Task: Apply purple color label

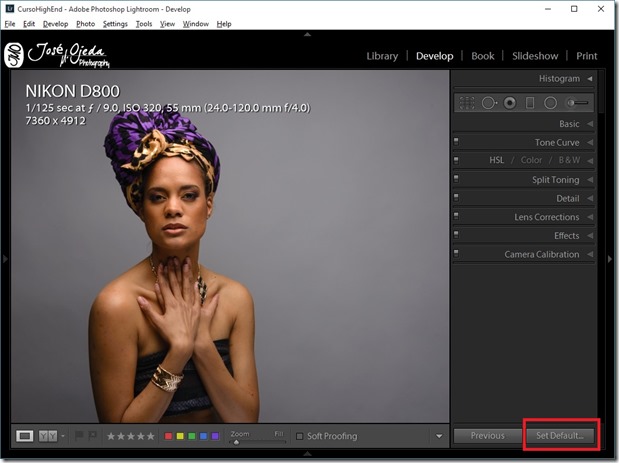Action: point(215,436)
